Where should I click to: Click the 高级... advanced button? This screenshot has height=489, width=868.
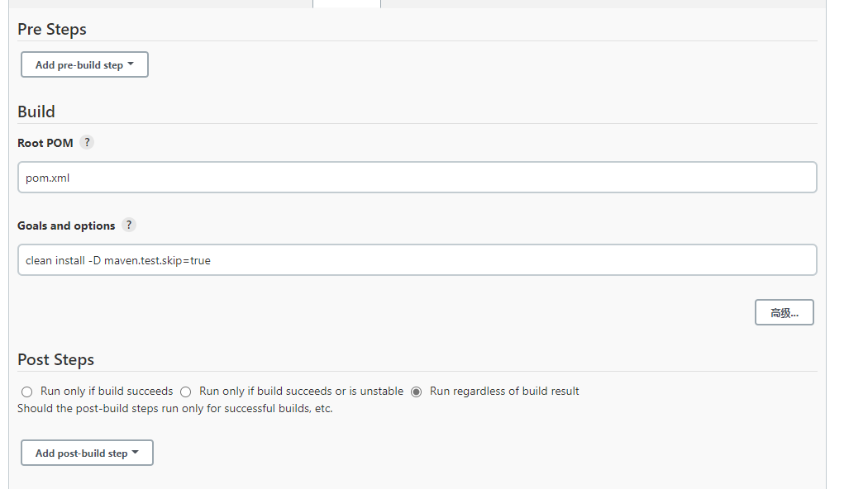coord(784,312)
